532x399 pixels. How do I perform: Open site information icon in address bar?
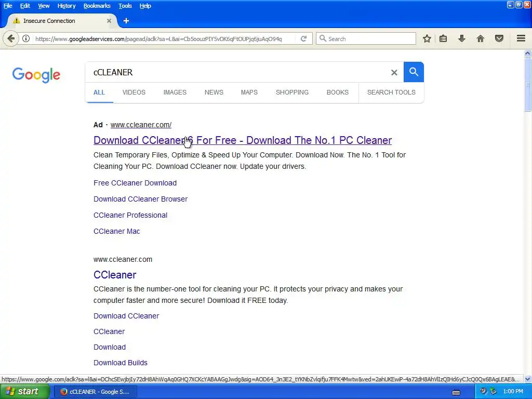26,38
